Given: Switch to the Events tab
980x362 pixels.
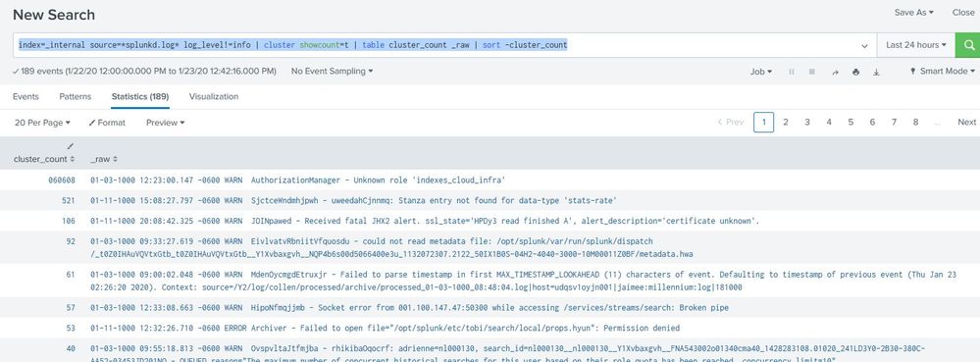Looking at the screenshot, I should click(x=26, y=97).
